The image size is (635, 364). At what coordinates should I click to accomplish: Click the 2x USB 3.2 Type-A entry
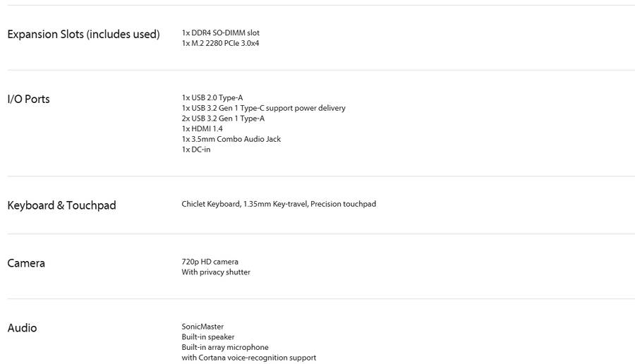coord(223,119)
